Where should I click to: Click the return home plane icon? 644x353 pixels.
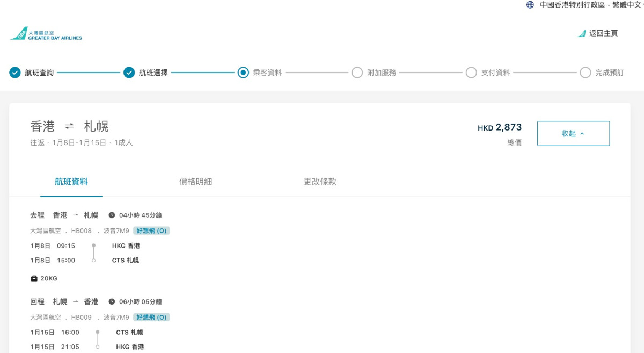tap(581, 33)
